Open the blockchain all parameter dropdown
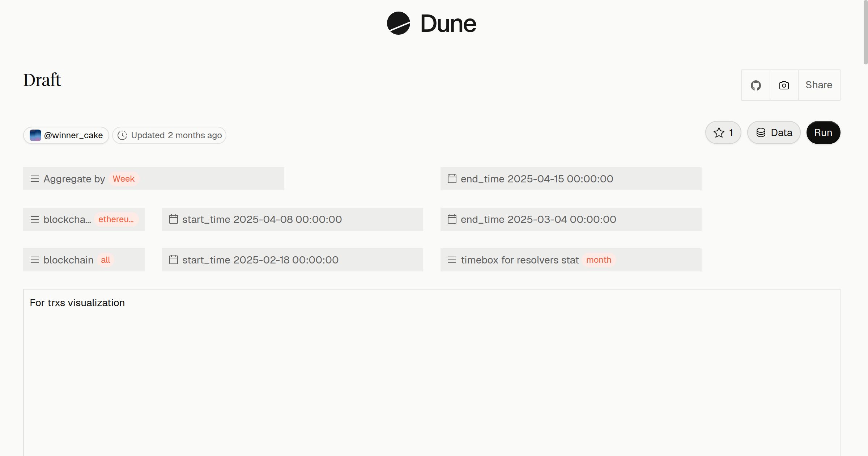The height and width of the screenshot is (456, 868). 84,260
